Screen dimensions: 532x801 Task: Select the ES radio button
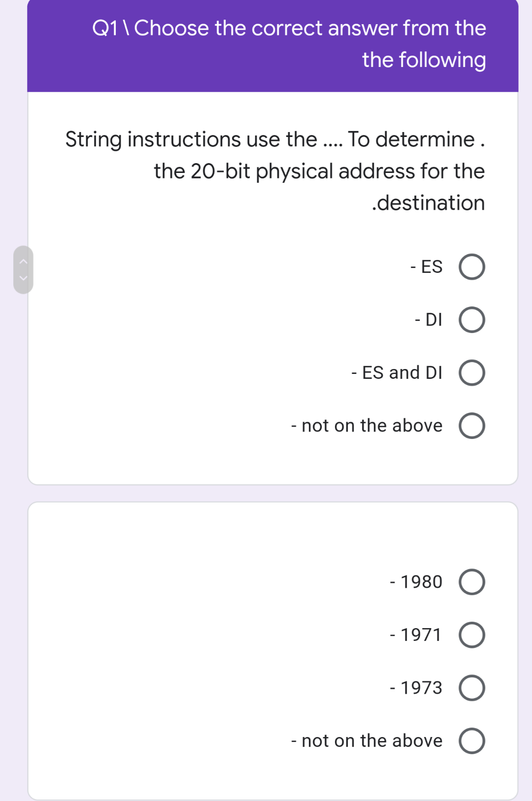tap(471, 267)
